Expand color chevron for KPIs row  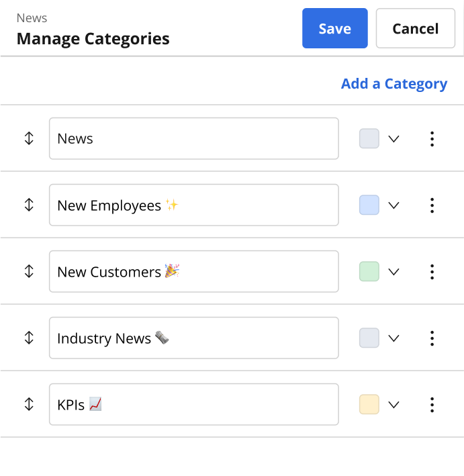click(393, 405)
